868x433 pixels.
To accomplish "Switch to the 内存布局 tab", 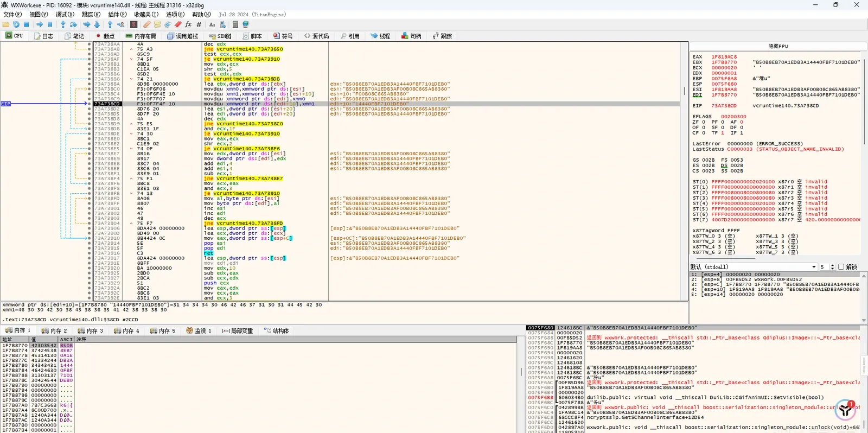I will tap(141, 36).
